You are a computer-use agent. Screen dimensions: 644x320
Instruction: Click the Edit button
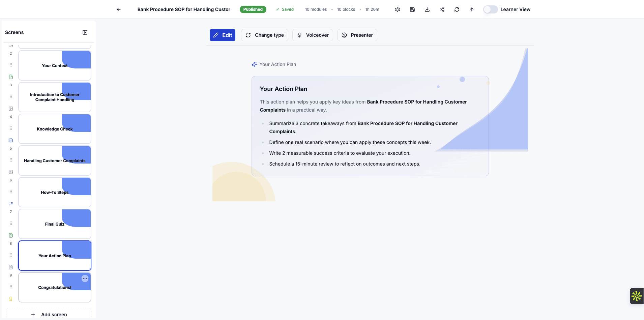point(223,35)
